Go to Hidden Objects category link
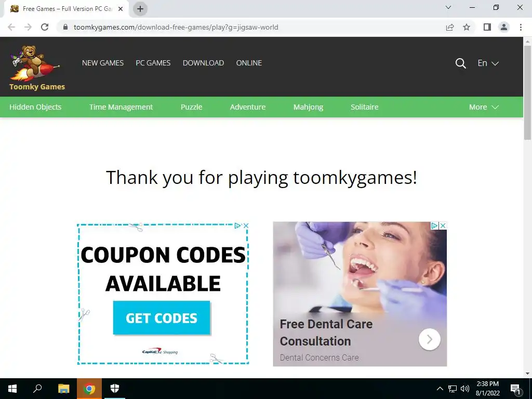The image size is (532, 399). pos(35,107)
